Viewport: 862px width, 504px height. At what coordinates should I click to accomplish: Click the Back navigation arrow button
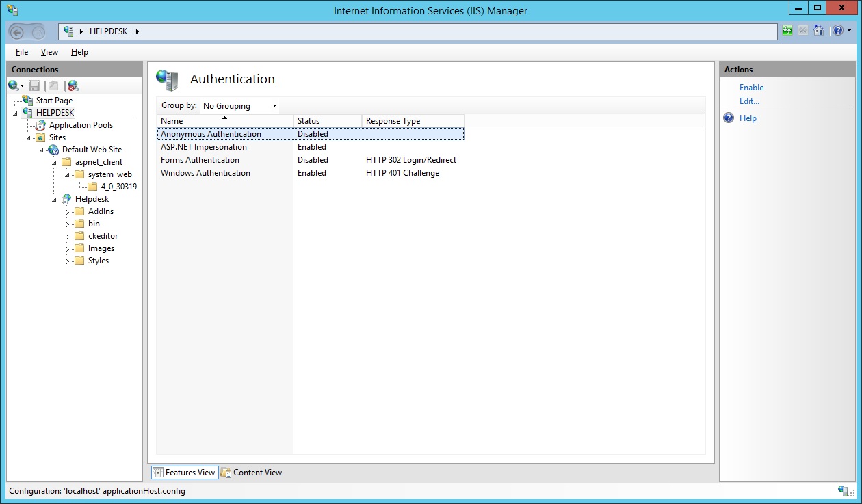tap(18, 31)
